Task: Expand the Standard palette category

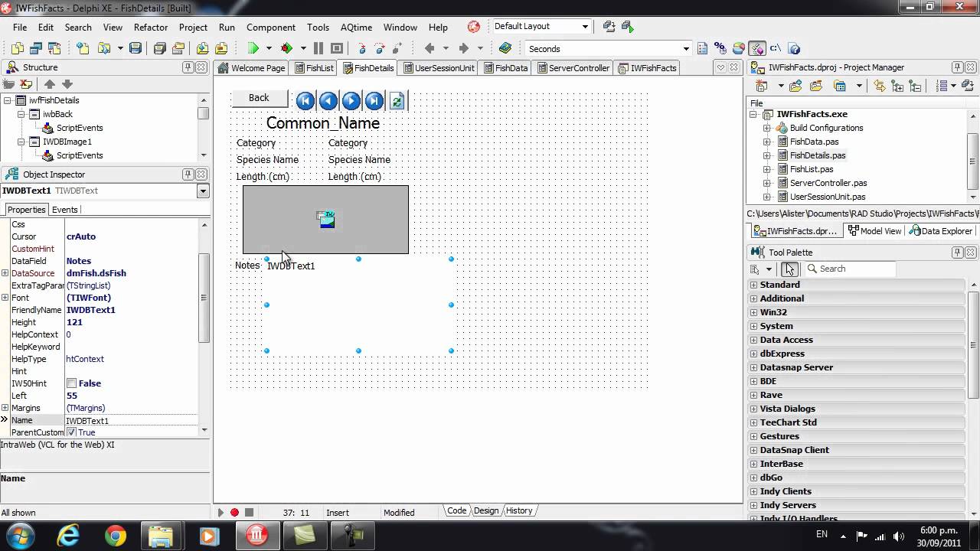Action: (x=754, y=285)
